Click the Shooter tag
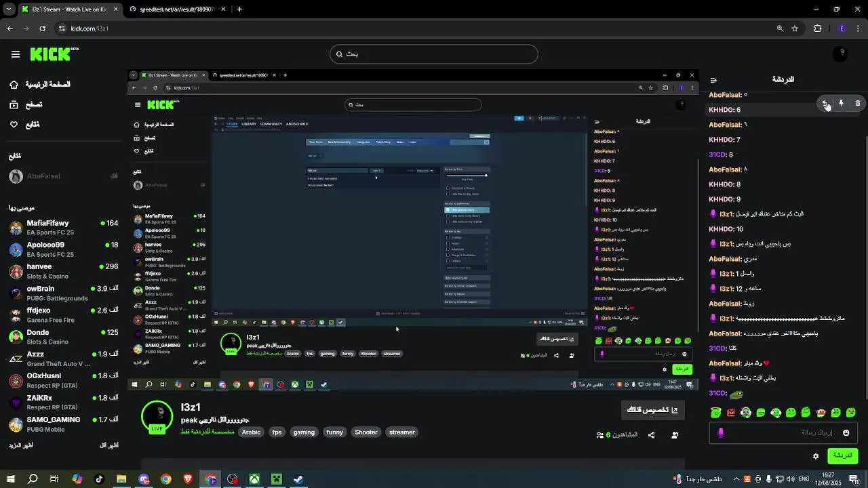This screenshot has height=488, width=868. [x=366, y=432]
